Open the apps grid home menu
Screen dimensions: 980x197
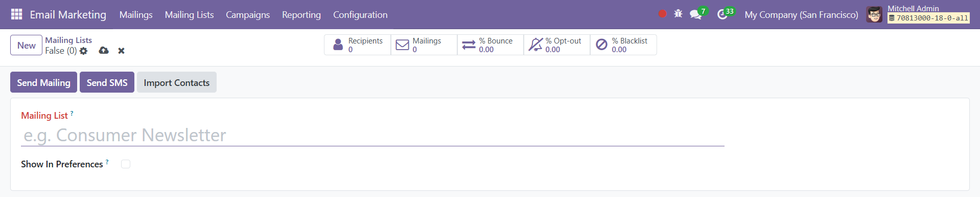[16, 14]
